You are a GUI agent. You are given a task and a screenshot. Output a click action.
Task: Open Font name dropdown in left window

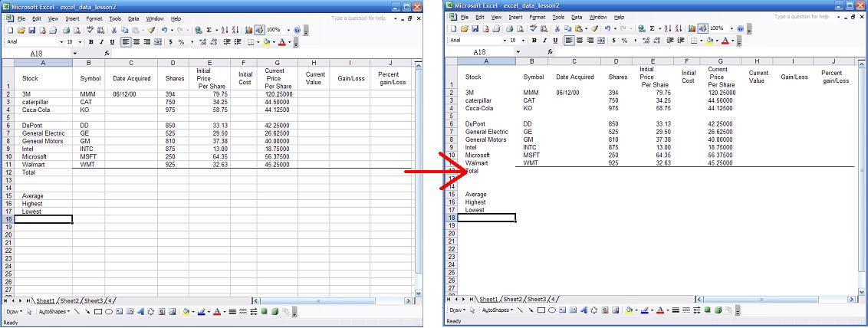tap(61, 42)
